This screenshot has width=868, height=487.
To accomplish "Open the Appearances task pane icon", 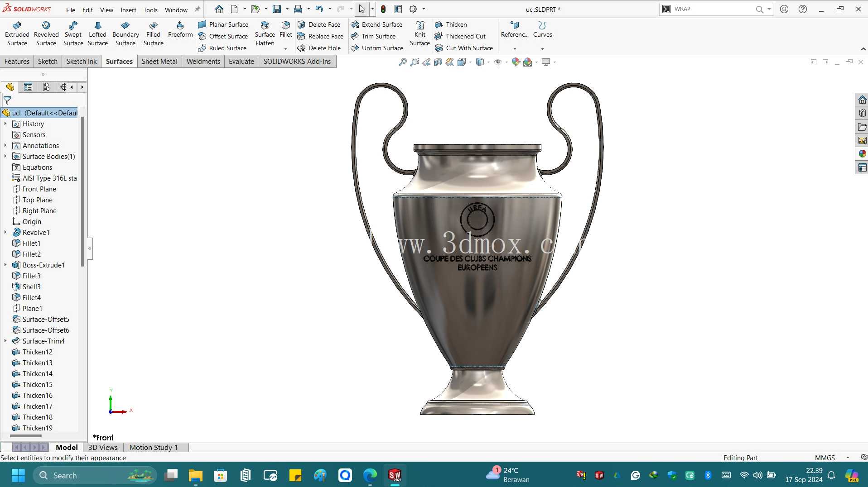I will tap(862, 154).
